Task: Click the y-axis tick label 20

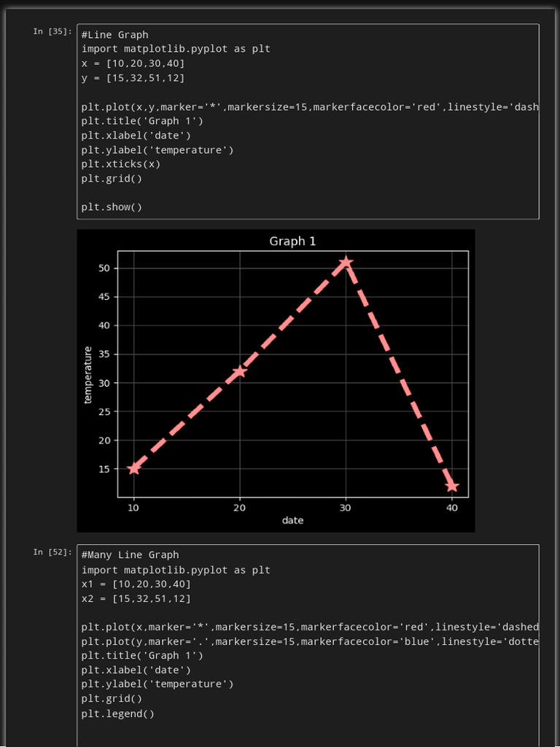Action: [x=105, y=440]
